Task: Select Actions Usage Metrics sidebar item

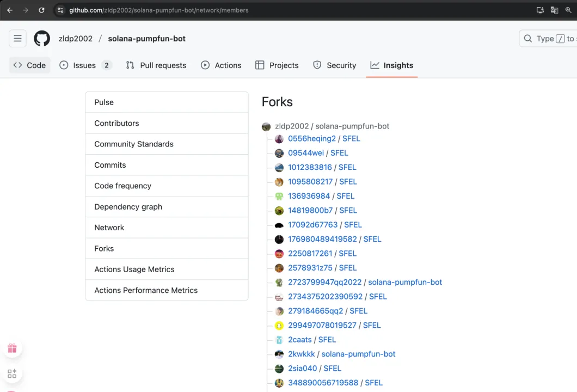Action: 134,269
